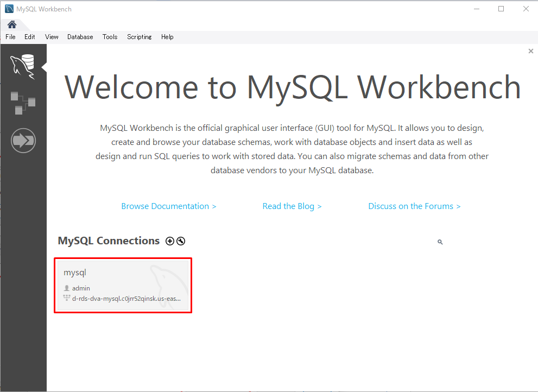Follow the Read the Blog link
The width and height of the screenshot is (538, 392).
(x=292, y=206)
